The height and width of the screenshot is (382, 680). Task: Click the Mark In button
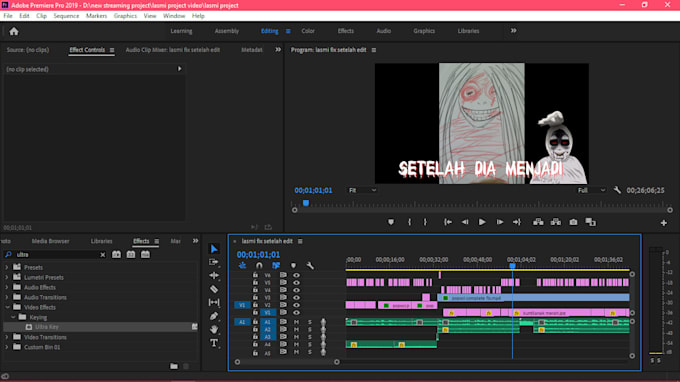409,222
